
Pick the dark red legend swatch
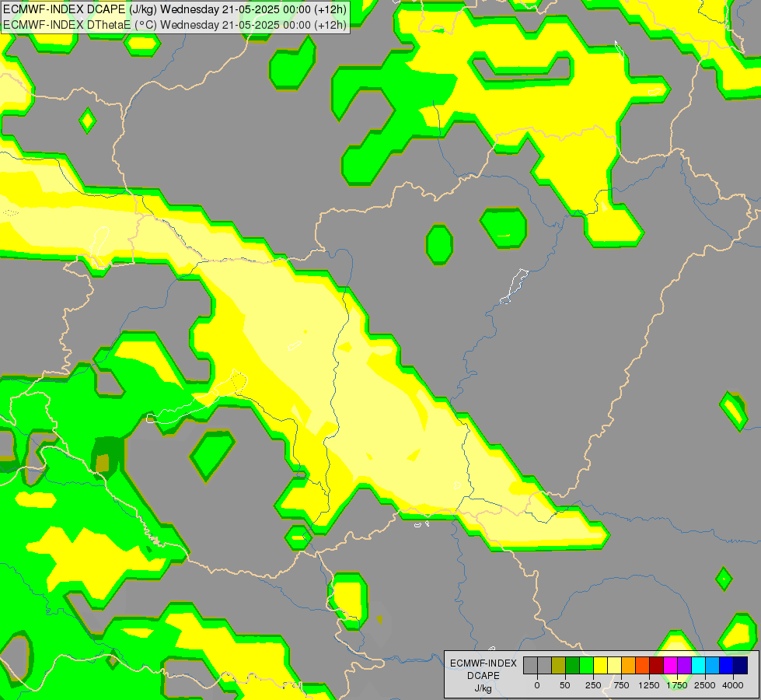pyautogui.click(x=656, y=665)
